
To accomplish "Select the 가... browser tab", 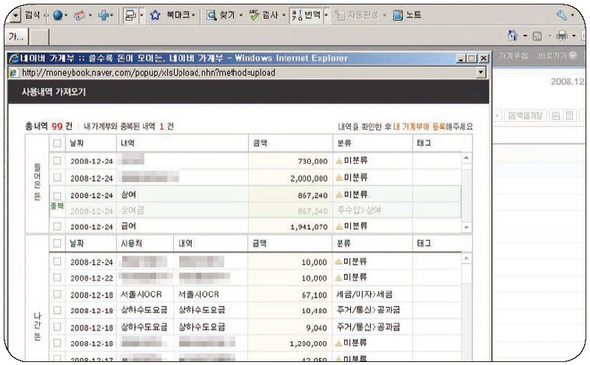I will pos(17,36).
